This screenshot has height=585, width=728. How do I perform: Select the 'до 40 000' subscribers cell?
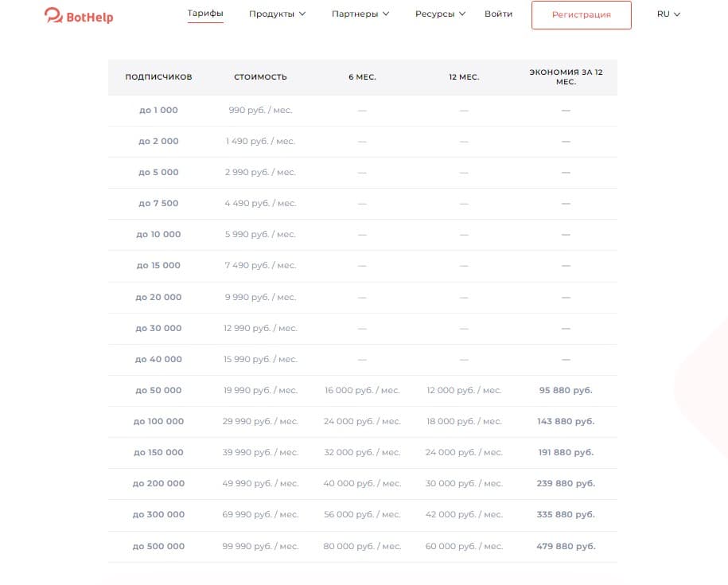[159, 360]
